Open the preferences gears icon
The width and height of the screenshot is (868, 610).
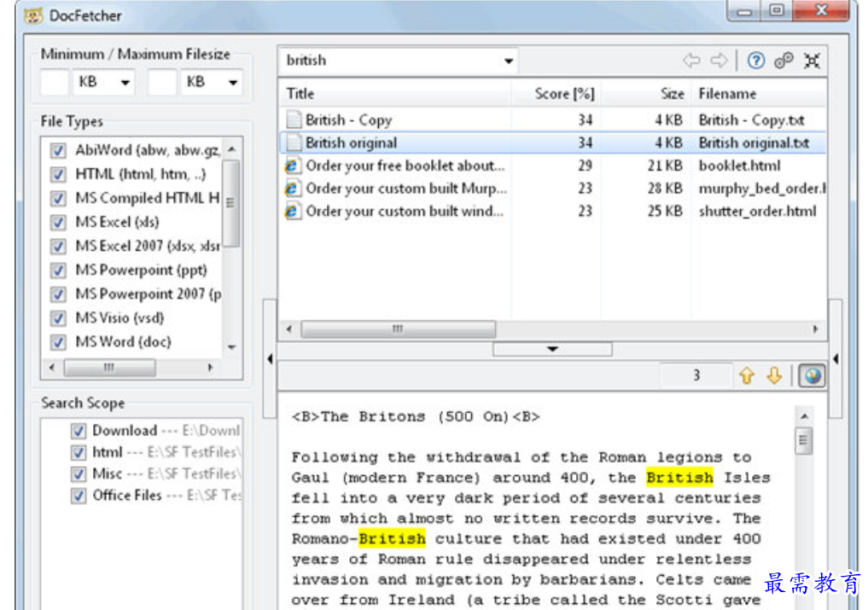point(784,61)
